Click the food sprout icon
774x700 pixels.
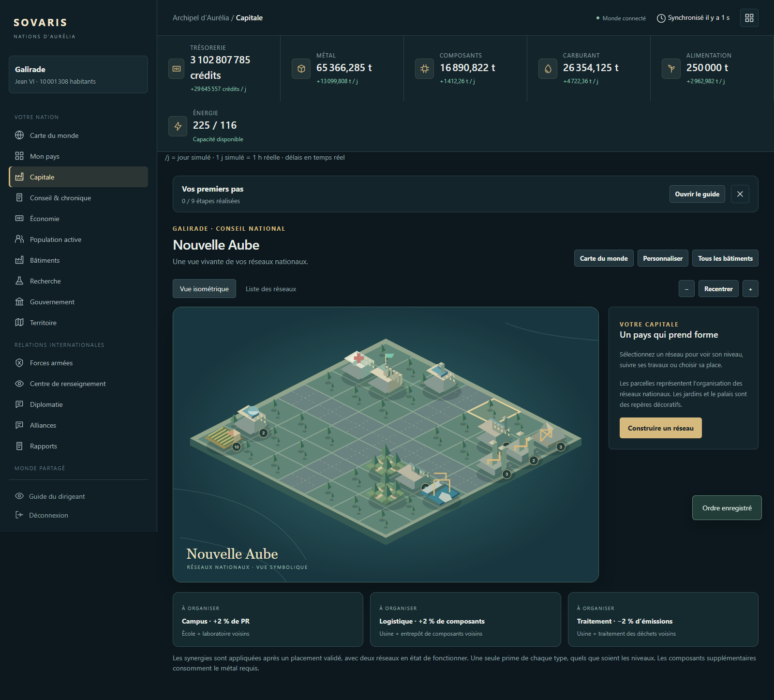tap(671, 69)
